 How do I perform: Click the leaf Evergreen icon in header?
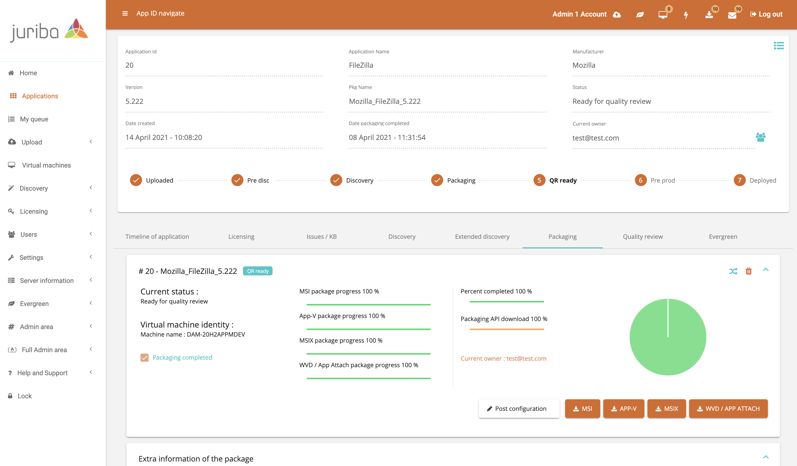pyautogui.click(x=640, y=15)
